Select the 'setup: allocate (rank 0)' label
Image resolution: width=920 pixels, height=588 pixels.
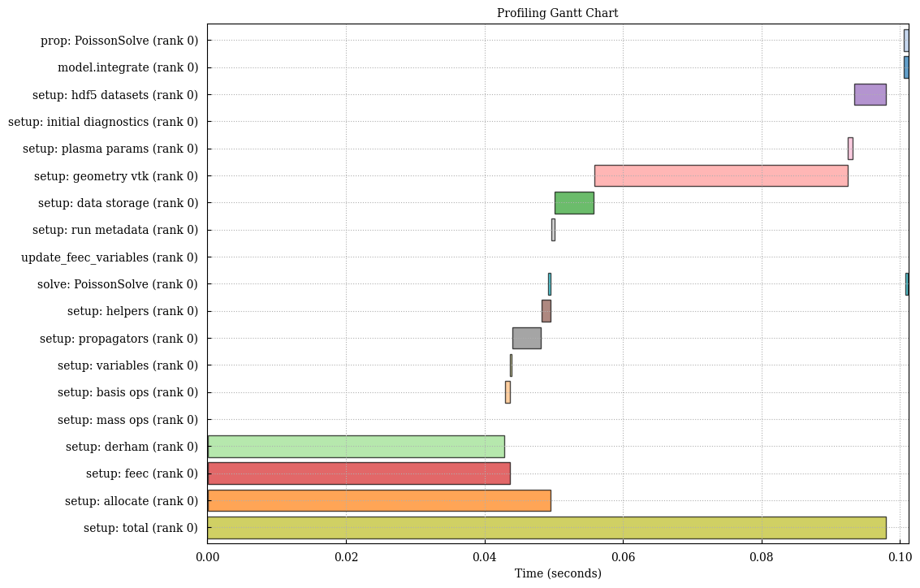132,500
